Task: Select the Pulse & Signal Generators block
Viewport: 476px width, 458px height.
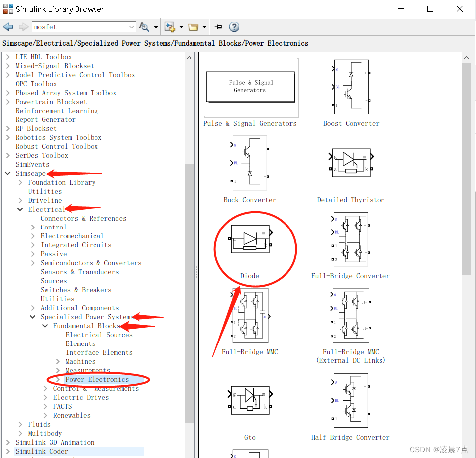Action: 251,87
